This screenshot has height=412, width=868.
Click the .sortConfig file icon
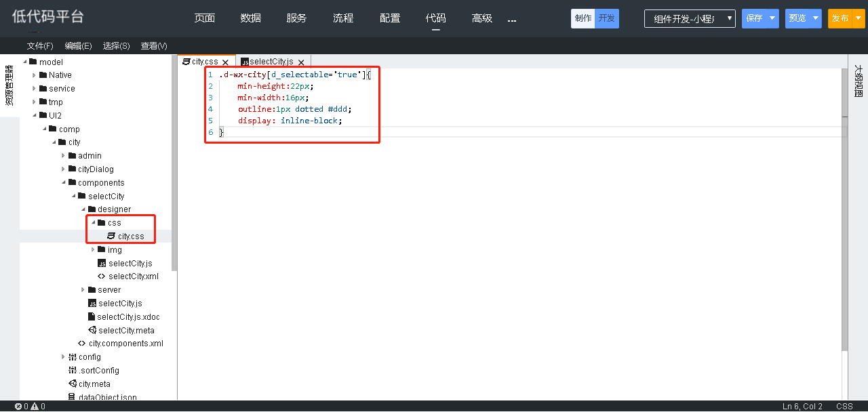coord(72,371)
